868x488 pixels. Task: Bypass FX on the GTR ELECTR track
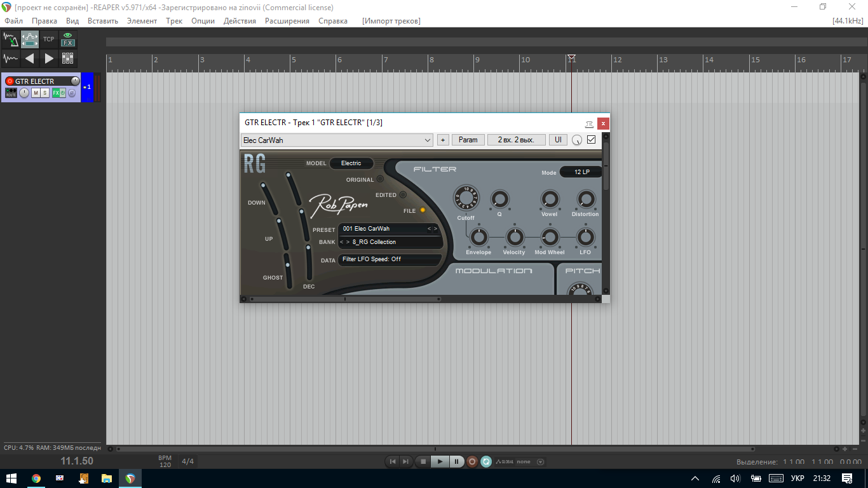[x=63, y=93]
